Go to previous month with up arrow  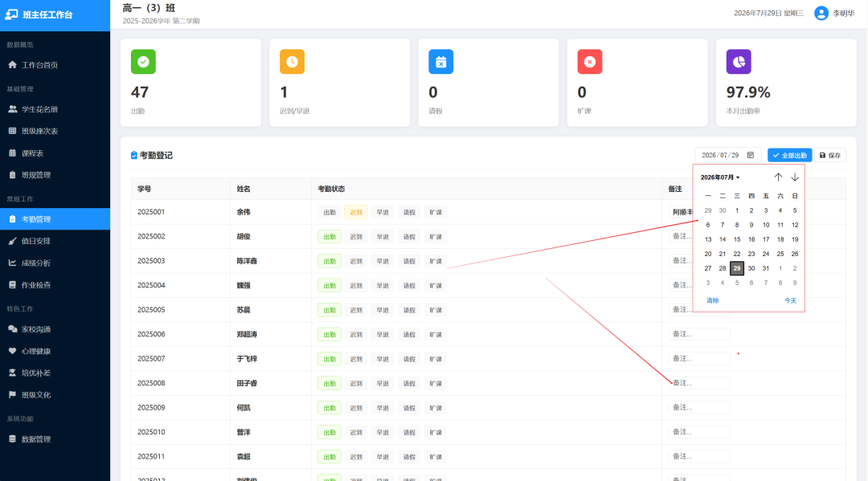(778, 177)
